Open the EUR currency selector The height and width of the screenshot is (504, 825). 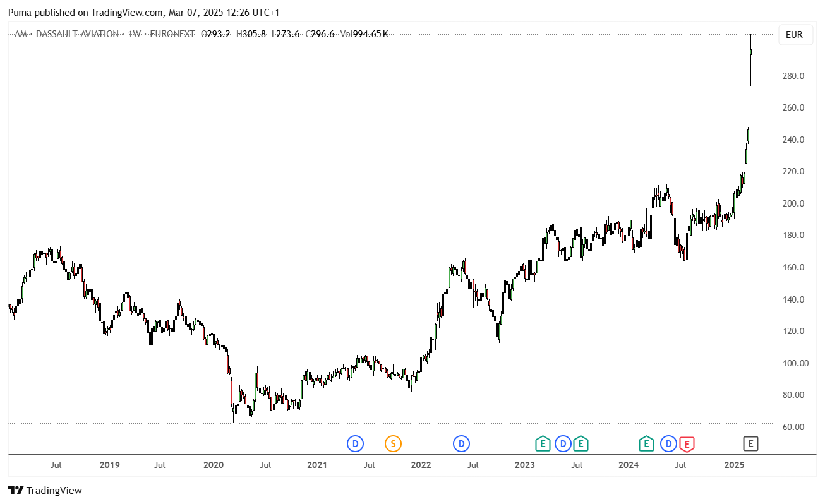click(794, 35)
